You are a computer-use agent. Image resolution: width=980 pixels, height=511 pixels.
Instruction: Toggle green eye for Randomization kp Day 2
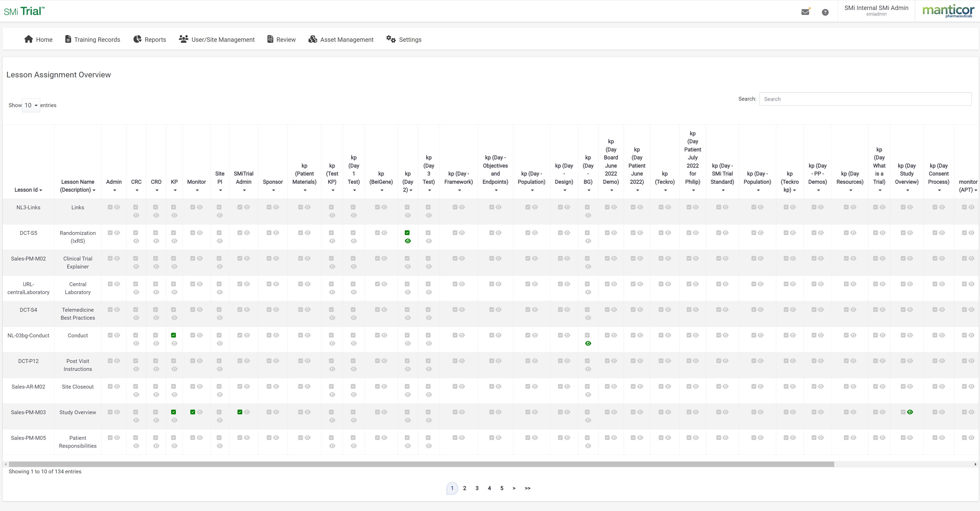(x=407, y=241)
